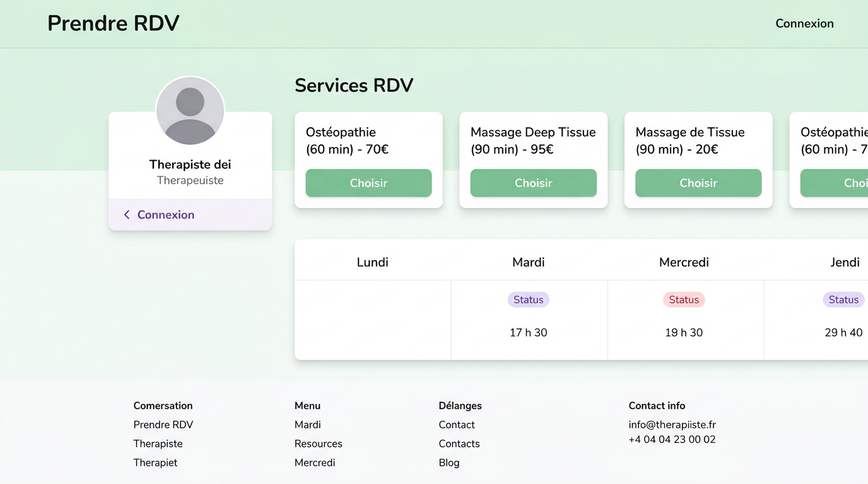The width and height of the screenshot is (868, 484).
Task: Click the Prendre RDV title in the header
Action: click(x=114, y=23)
